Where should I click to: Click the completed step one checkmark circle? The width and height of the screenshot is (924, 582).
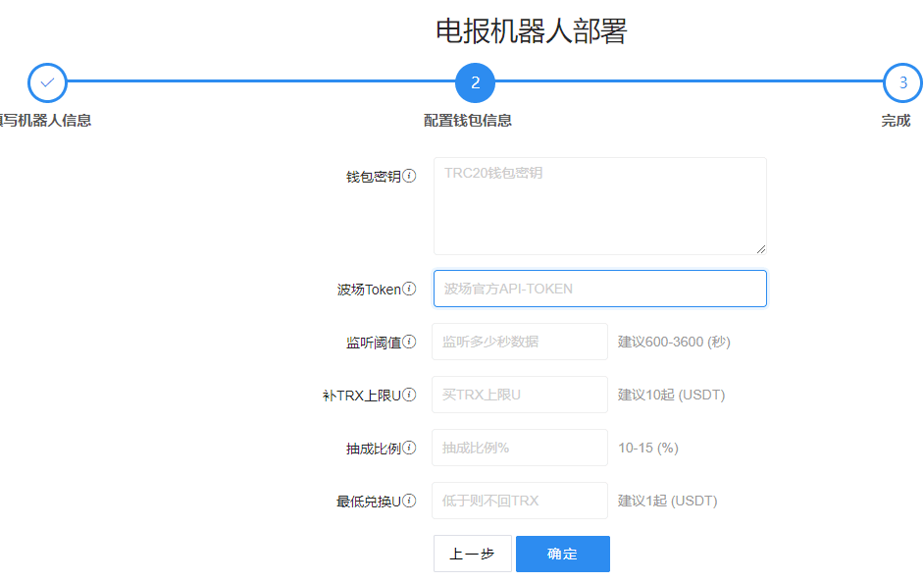(x=47, y=83)
